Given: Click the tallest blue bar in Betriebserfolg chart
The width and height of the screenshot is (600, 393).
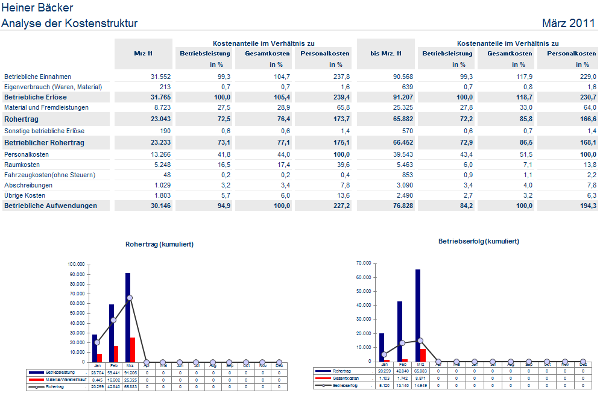Looking at the screenshot, I should tap(418, 315).
